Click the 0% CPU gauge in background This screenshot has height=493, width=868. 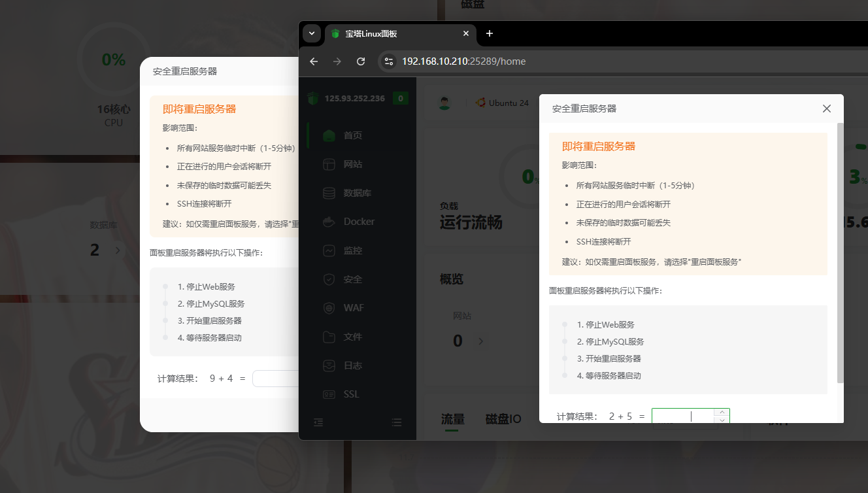[114, 59]
